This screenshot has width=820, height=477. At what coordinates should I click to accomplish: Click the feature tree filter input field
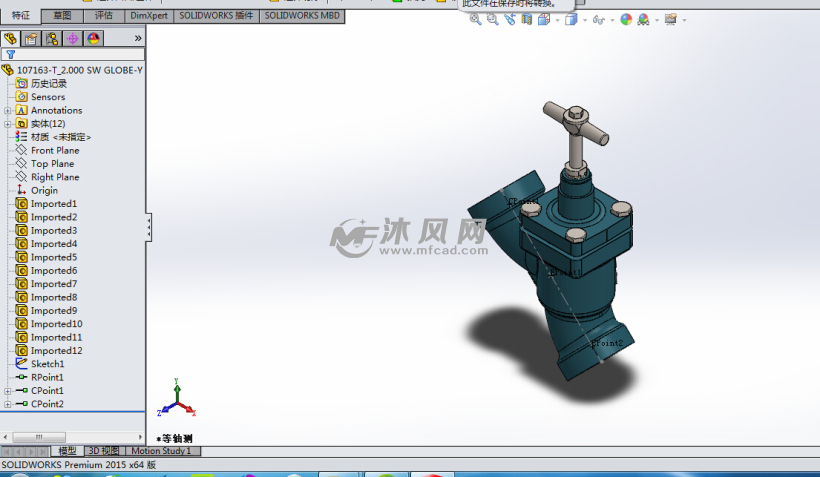pos(80,55)
